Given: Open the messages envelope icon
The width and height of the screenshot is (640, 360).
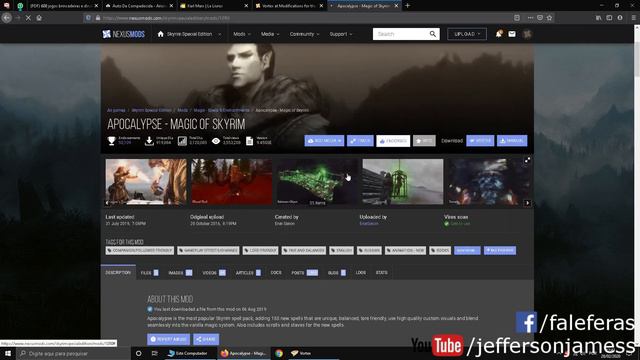Looking at the screenshot, I should click(x=512, y=34).
